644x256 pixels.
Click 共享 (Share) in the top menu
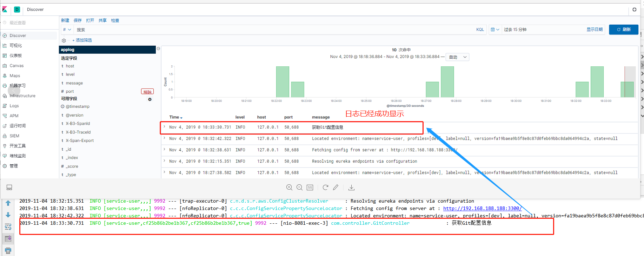pos(102,20)
